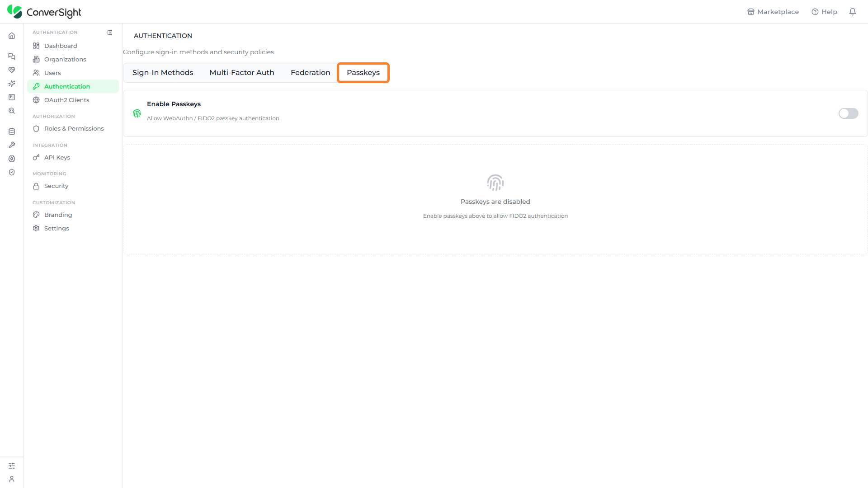Viewport: 868px width, 488px height.
Task: Click the Help link in header
Action: [x=824, y=12]
